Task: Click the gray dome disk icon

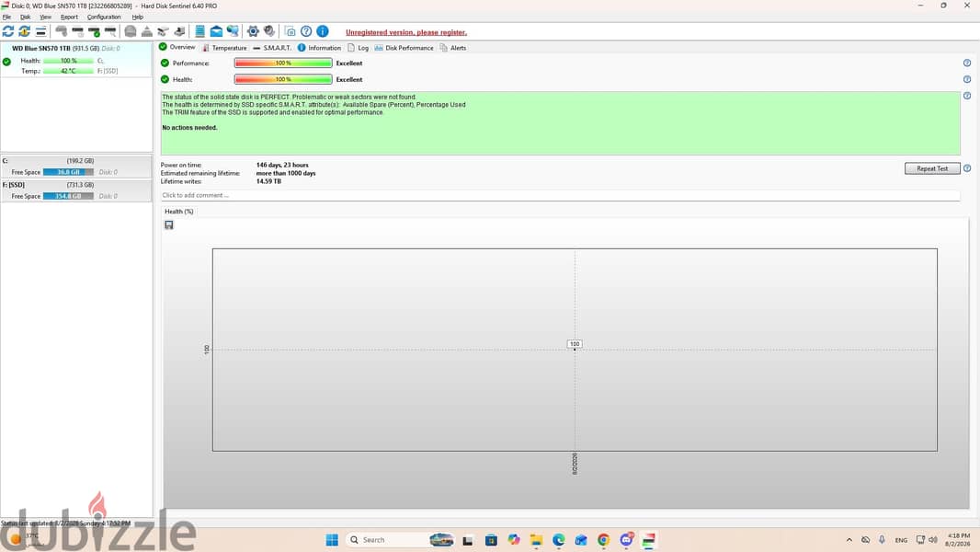Action: 131,31
